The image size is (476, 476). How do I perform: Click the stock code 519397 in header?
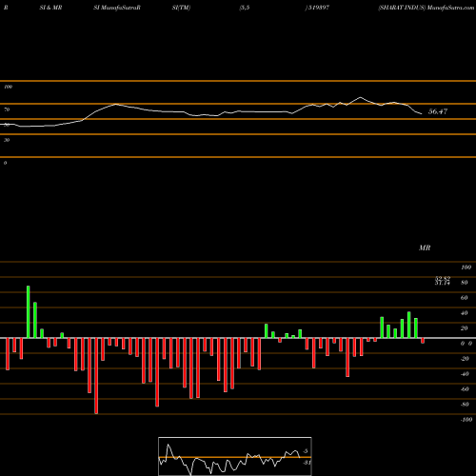point(318,8)
